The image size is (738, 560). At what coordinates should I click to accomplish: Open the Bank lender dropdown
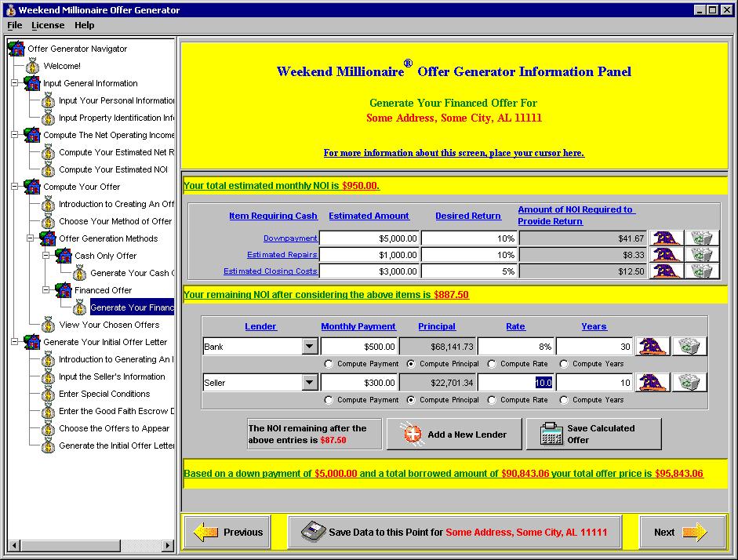(x=309, y=347)
